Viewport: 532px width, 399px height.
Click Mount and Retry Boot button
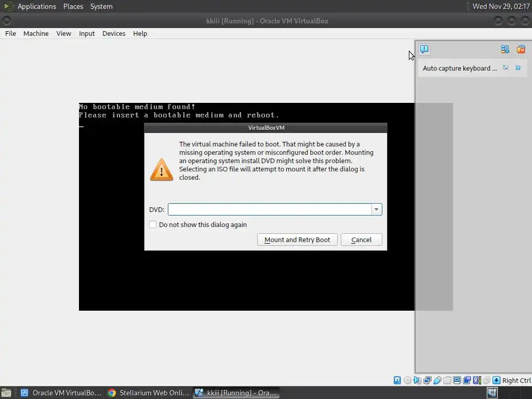tap(297, 240)
